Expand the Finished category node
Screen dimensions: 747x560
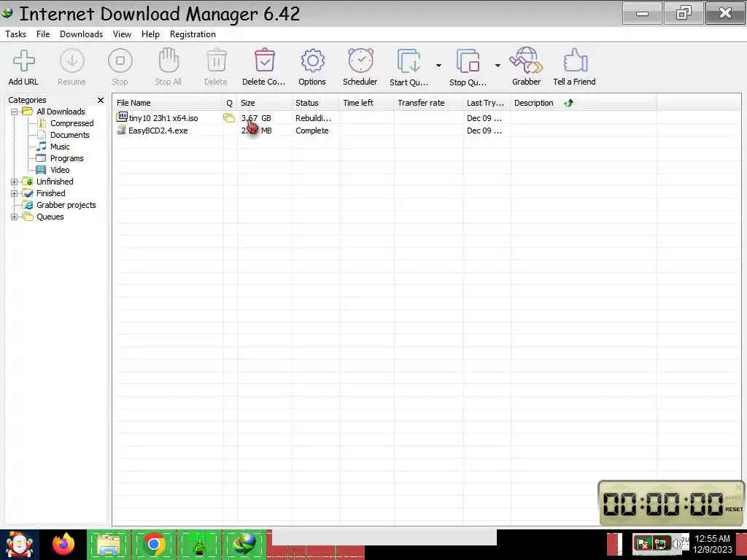click(x=15, y=193)
